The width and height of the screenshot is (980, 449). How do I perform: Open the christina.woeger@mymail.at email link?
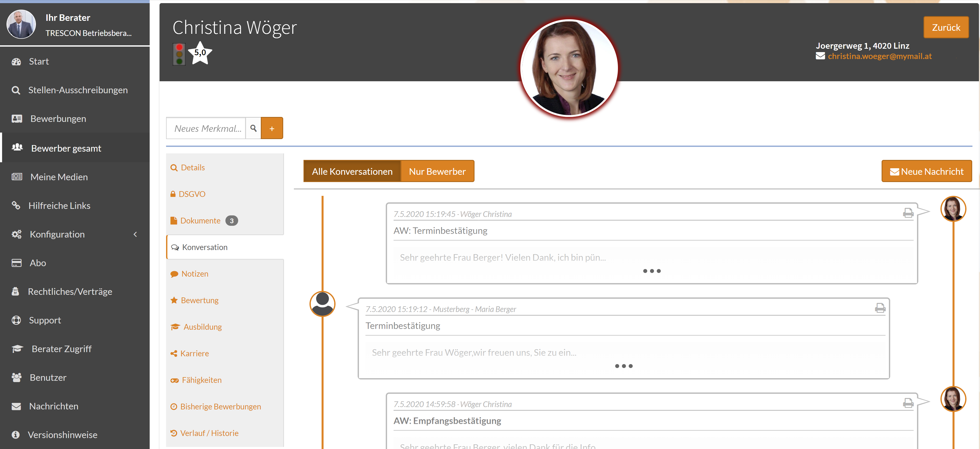point(880,56)
